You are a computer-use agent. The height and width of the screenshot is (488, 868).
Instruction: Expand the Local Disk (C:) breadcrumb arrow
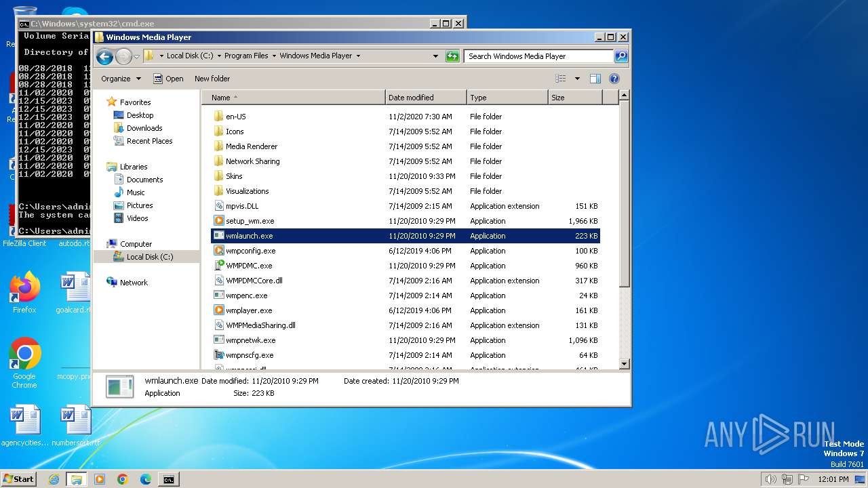click(219, 56)
